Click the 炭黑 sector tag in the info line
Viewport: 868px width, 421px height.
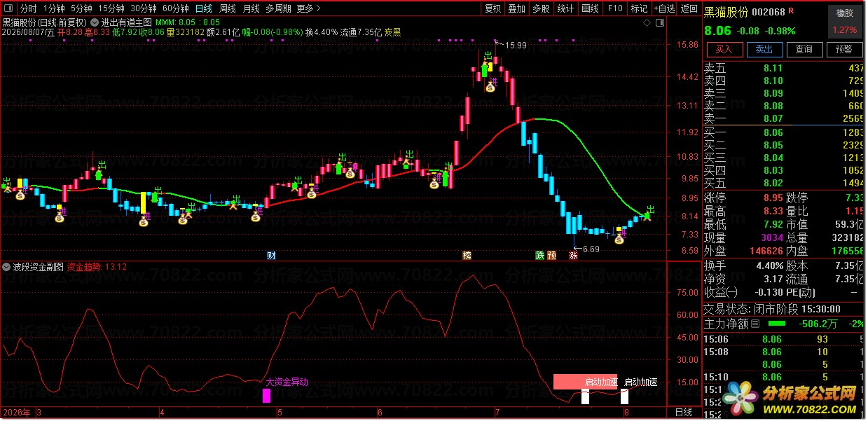[393, 33]
